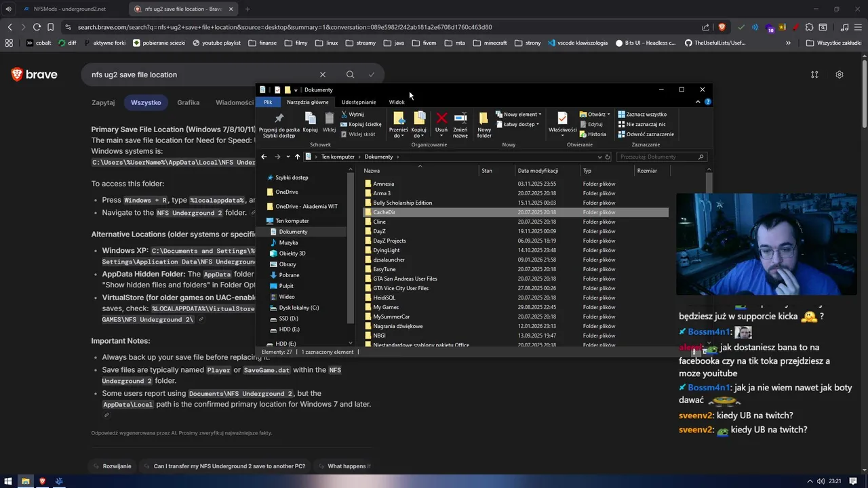Image resolution: width=868 pixels, height=488 pixels.
Task: Open the Nowy element dropdown
Action: click(x=518, y=115)
